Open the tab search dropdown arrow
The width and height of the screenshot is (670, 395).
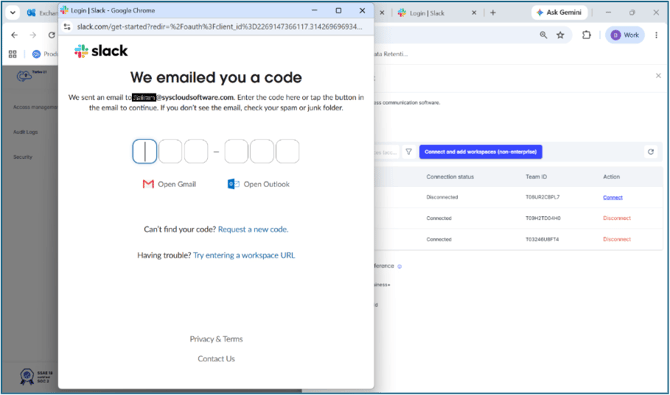click(13, 13)
